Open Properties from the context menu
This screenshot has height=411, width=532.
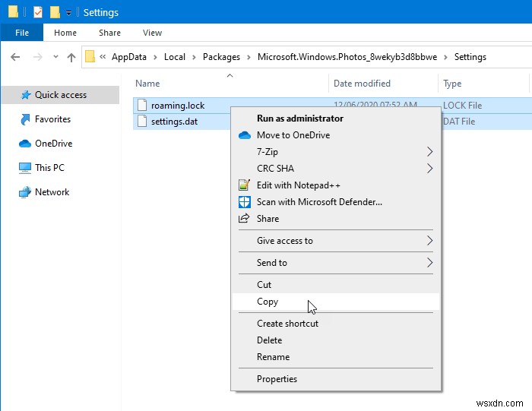click(336, 379)
